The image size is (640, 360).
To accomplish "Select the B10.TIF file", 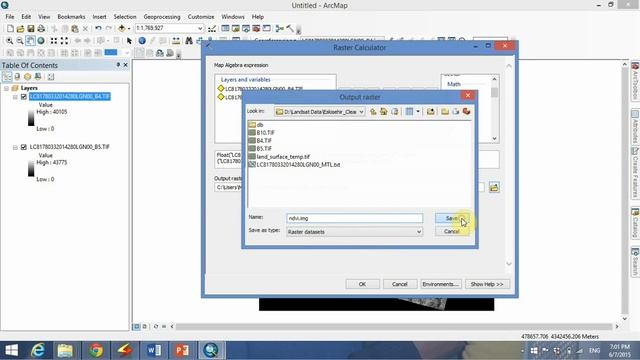I will [x=262, y=133].
